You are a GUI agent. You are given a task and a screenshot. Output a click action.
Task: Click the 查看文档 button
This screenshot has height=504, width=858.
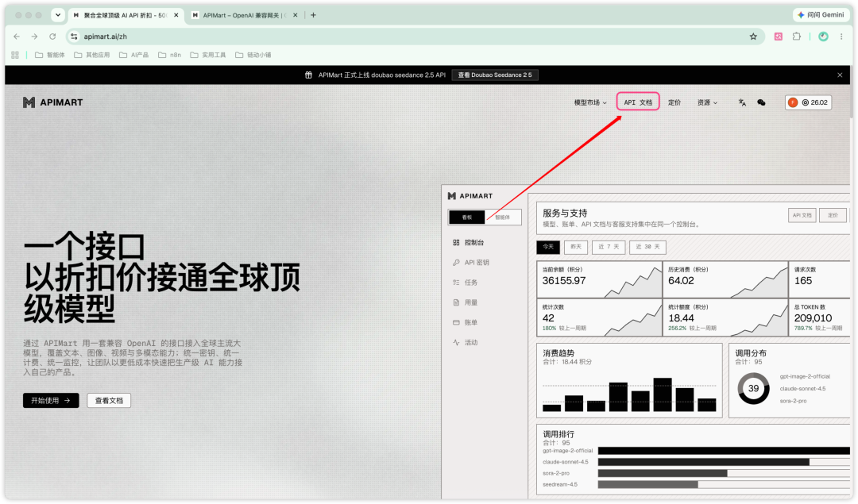pyautogui.click(x=109, y=400)
